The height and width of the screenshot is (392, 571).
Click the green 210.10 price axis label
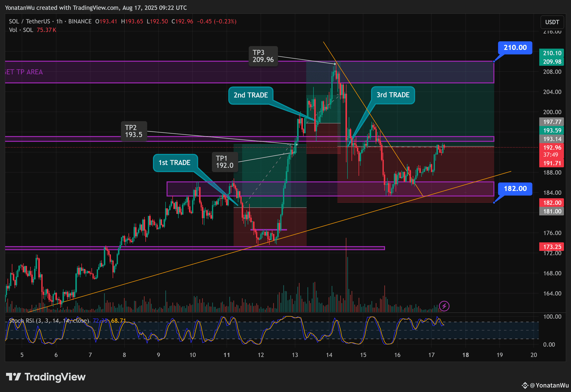(x=551, y=53)
